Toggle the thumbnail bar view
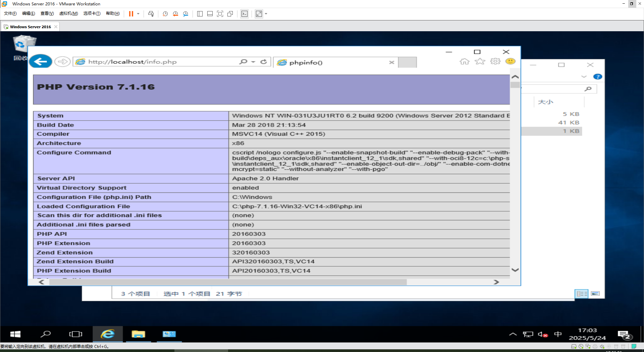Image resolution: width=644 pixels, height=352 pixels. point(210,14)
